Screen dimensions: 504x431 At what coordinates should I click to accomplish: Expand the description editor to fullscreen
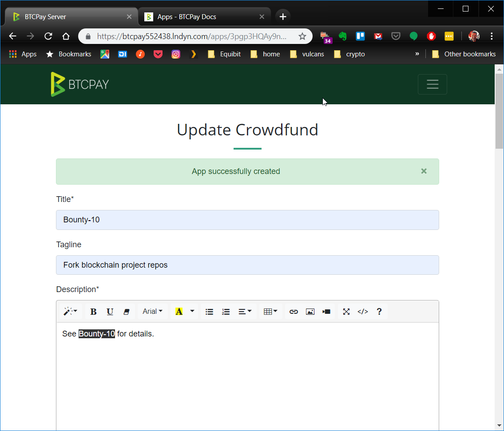pos(346,311)
